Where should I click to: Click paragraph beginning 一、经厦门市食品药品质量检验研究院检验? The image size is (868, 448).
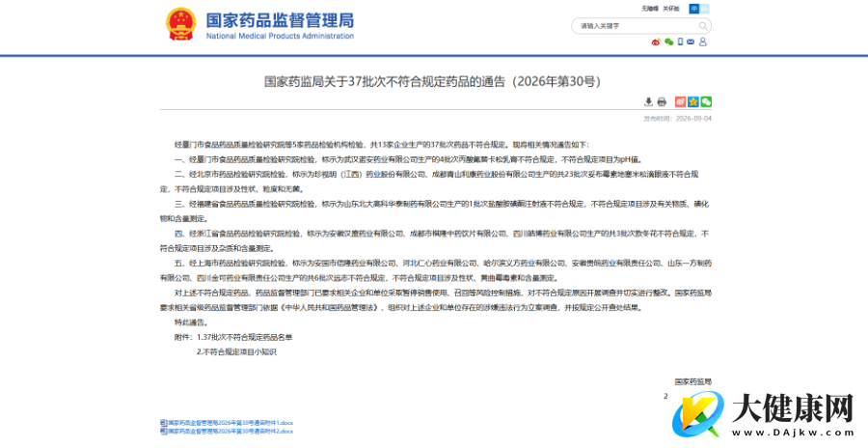click(x=408, y=159)
